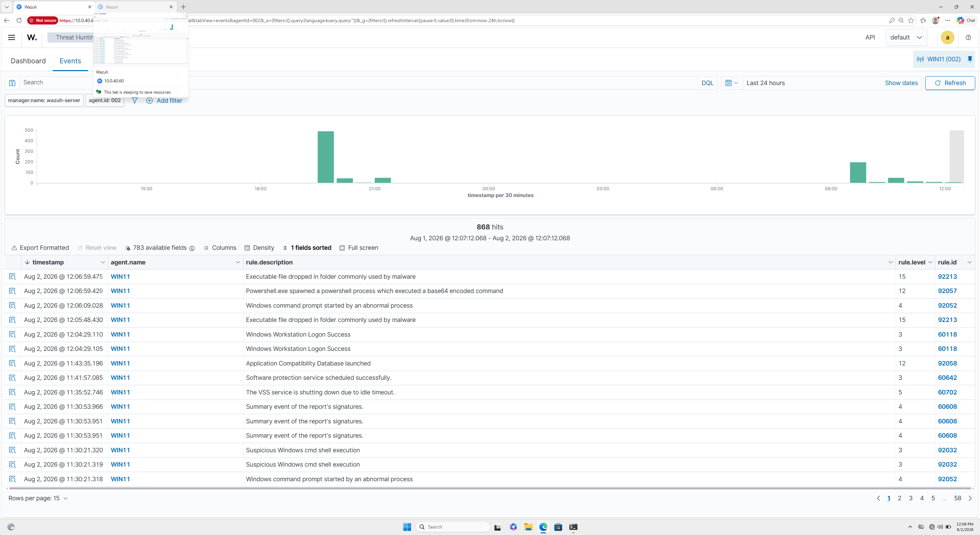This screenshot has width=980, height=535.
Task: Click the API link in header
Action: coord(870,37)
